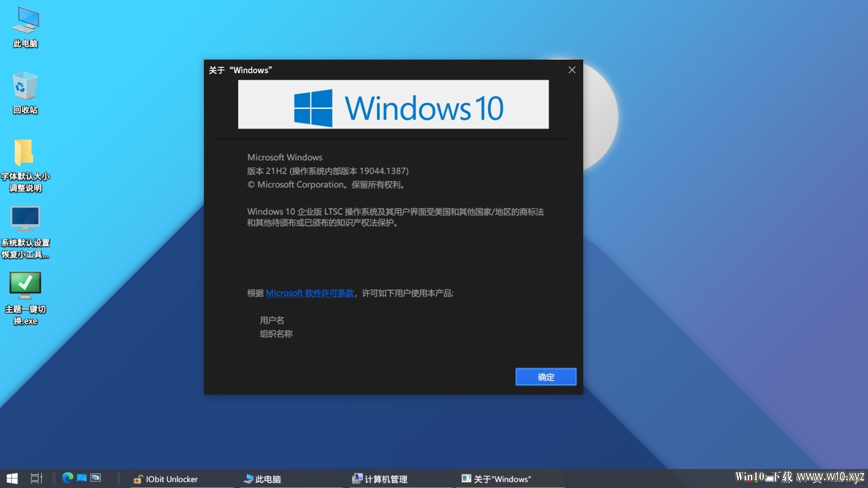Switch to the 计算机管理 taskbar window
Image resolution: width=868 pixels, height=488 pixels.
coord(401,479)
